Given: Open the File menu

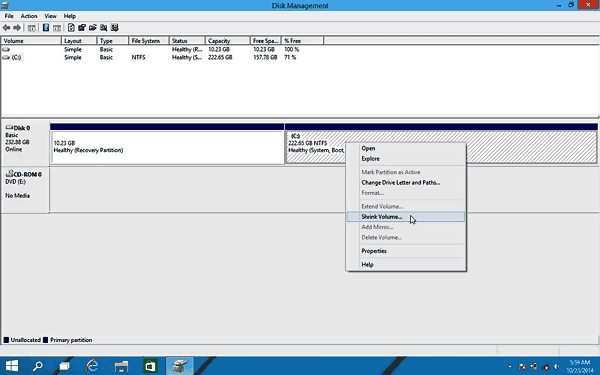Looking at the screenshot, I should (x=9, y=16).
